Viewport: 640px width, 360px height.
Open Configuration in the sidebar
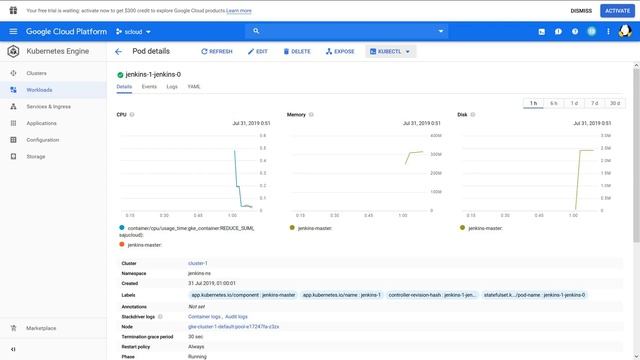click(x=53, y=140)
